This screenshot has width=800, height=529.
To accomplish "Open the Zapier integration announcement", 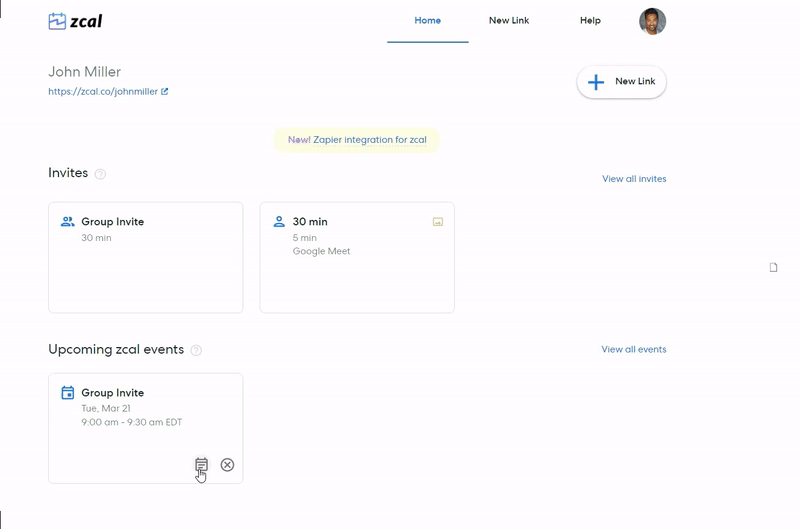I will [357, 140].
